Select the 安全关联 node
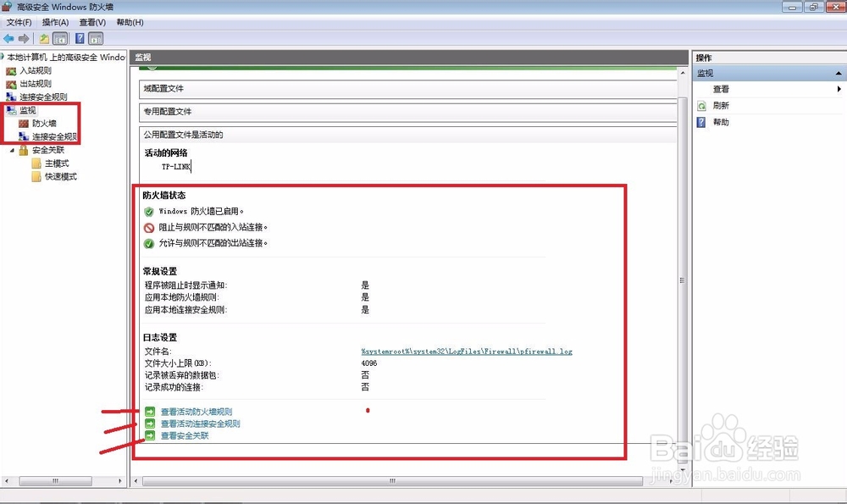The image size is (847, 504). tap(48, 150)
